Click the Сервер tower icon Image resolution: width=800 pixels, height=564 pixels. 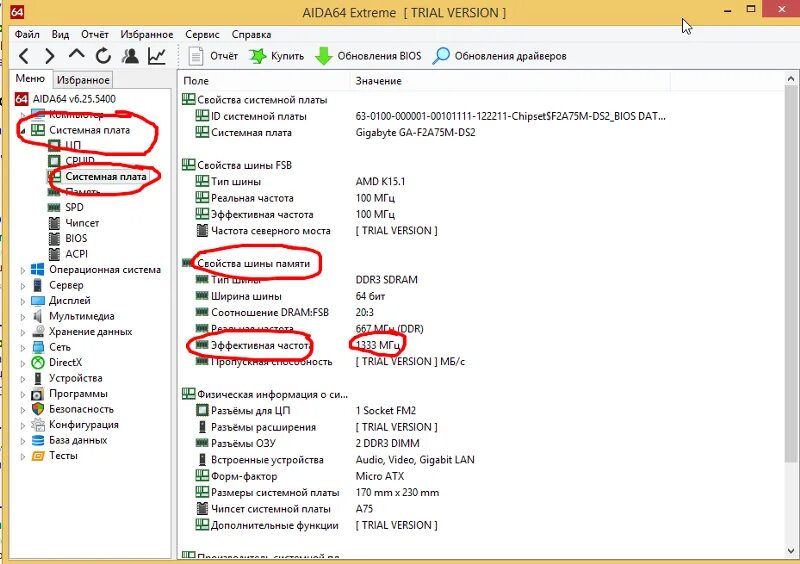[x=38, y=285]
